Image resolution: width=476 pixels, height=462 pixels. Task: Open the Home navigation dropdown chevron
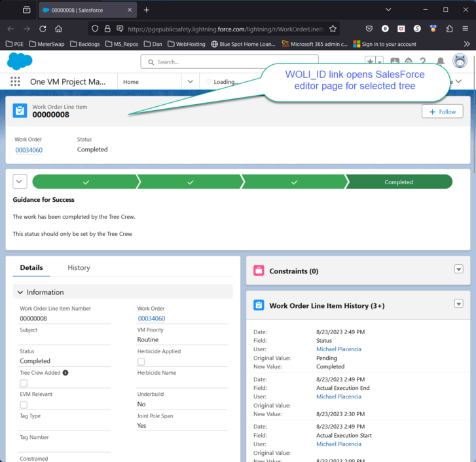tap(191, 82)
